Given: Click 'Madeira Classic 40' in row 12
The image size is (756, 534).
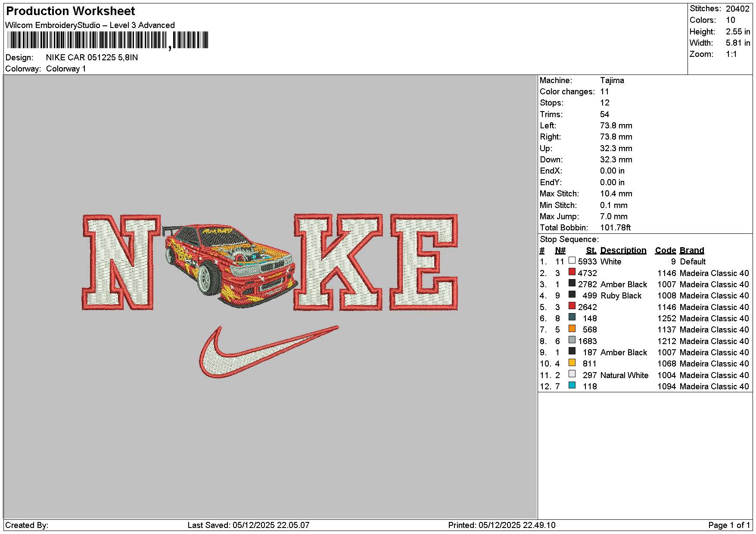Looking at the screenshot, I should 714,387.
